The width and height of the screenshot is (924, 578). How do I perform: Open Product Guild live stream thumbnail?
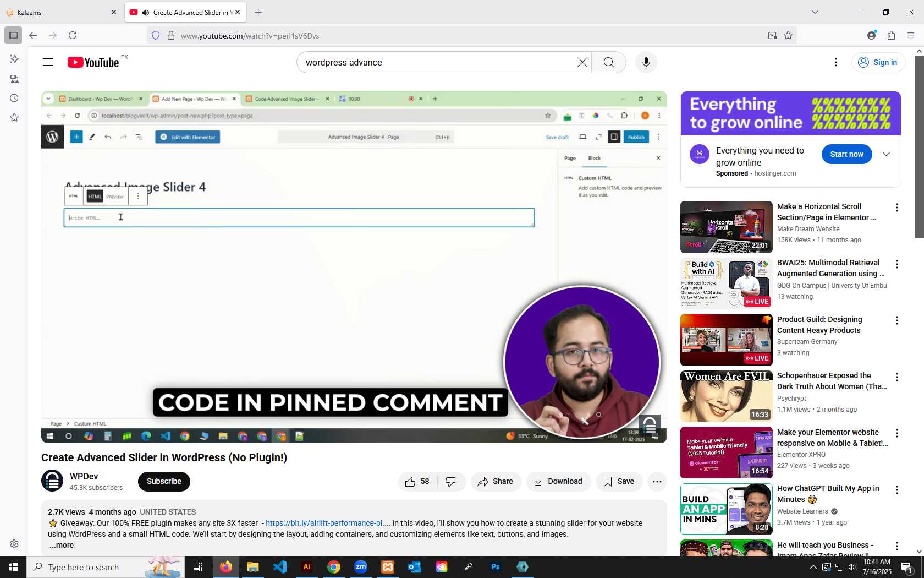[727, 340]
